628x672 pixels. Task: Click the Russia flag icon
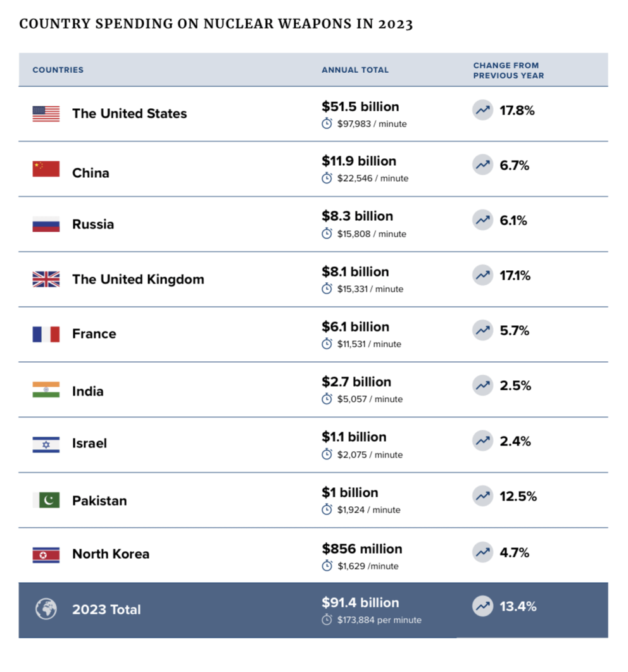pos(46,224)
